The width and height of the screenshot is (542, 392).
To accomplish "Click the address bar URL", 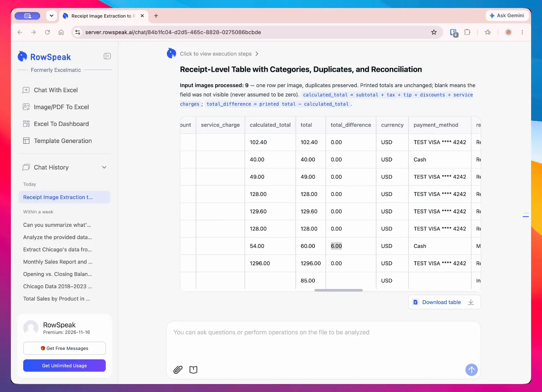I will (173, 32).
